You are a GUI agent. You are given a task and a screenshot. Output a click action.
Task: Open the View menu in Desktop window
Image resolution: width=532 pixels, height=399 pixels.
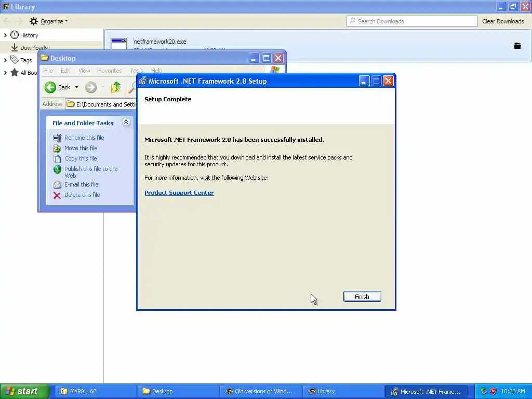[85, 71]
